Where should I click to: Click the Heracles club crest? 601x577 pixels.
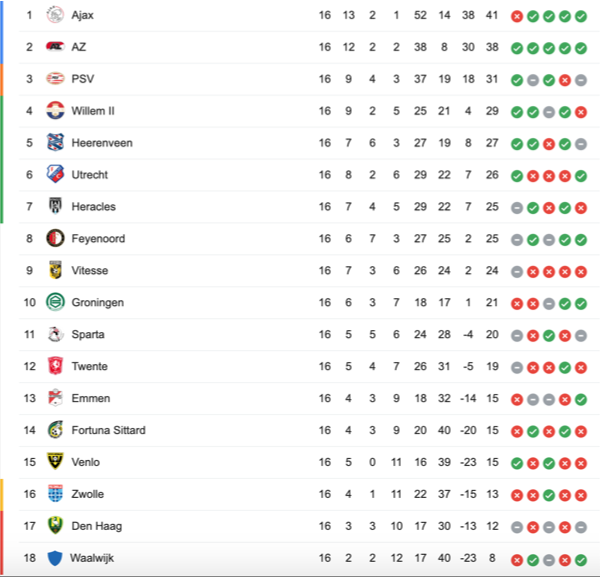click(x=55, y=206)
